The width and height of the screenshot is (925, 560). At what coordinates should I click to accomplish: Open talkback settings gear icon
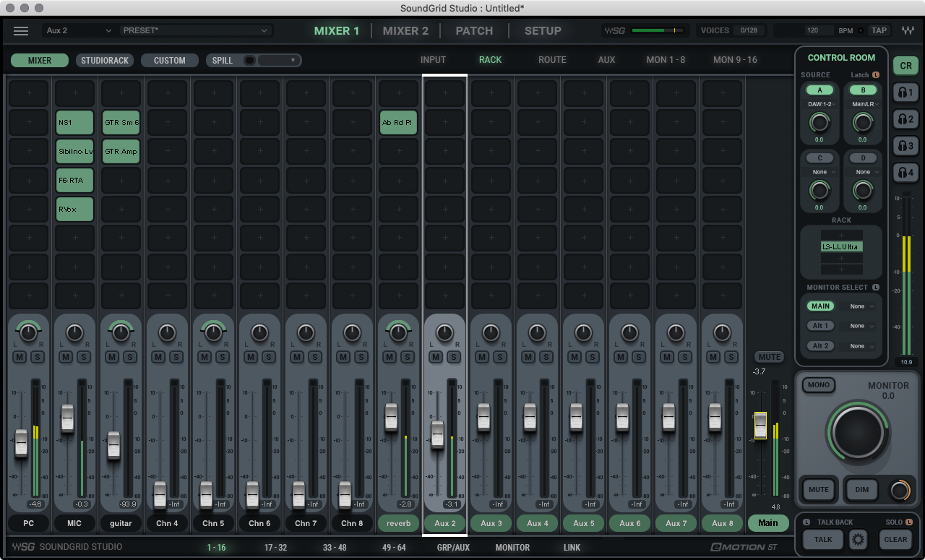point(858,539)
